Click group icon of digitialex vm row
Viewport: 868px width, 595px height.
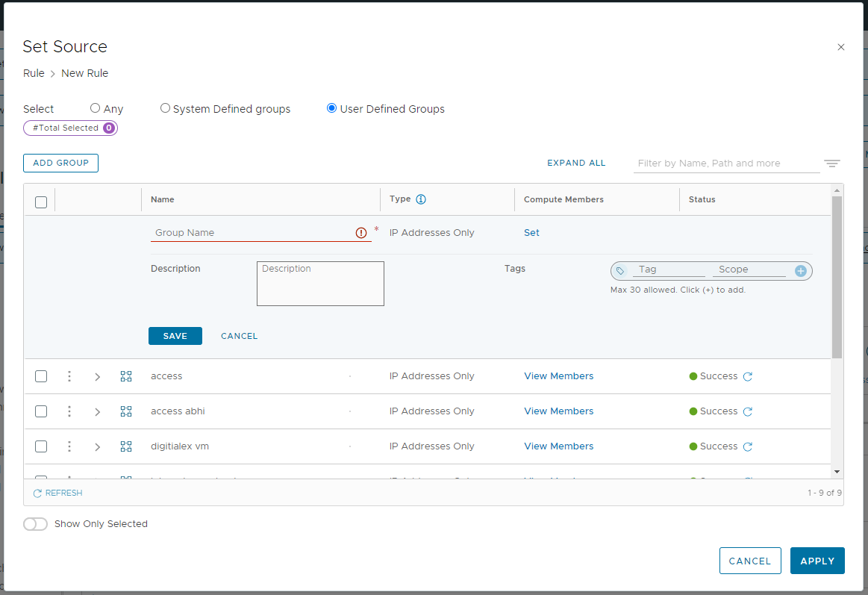[x=126, y=446]
